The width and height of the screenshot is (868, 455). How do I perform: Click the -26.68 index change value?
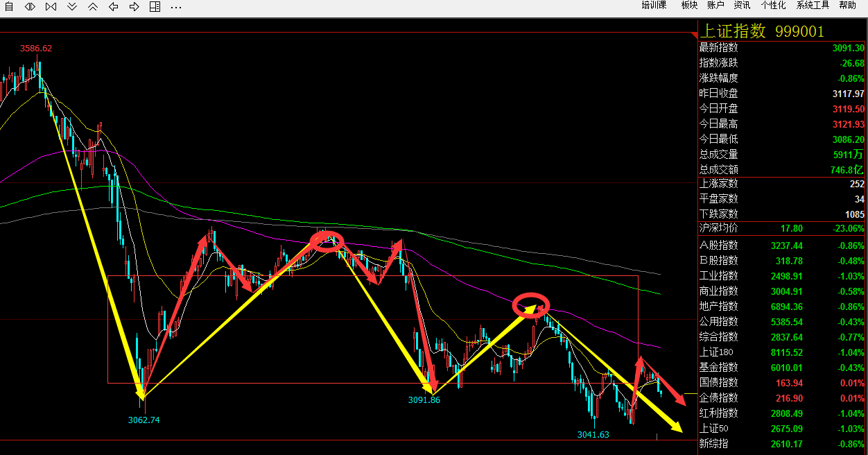(x=851, y=63)
